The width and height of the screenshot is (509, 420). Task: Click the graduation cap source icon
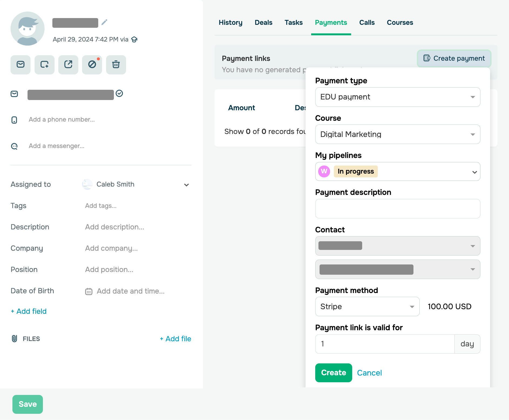[135, 39]
